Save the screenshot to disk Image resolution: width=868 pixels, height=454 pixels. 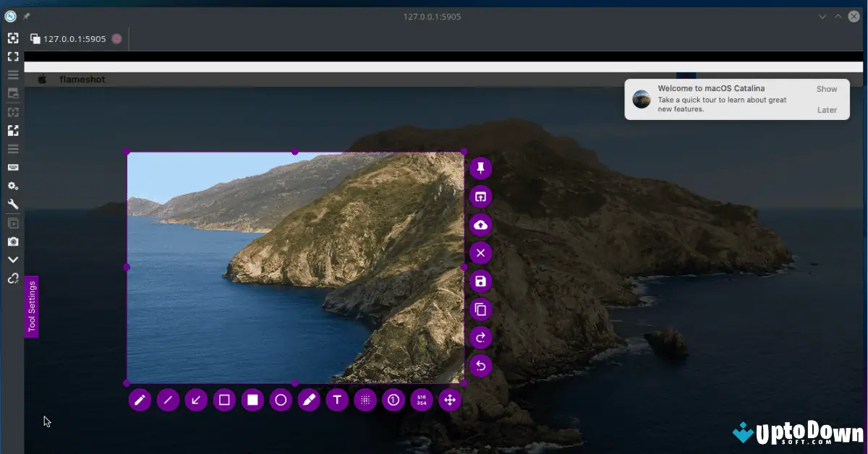tap(480, 281)
